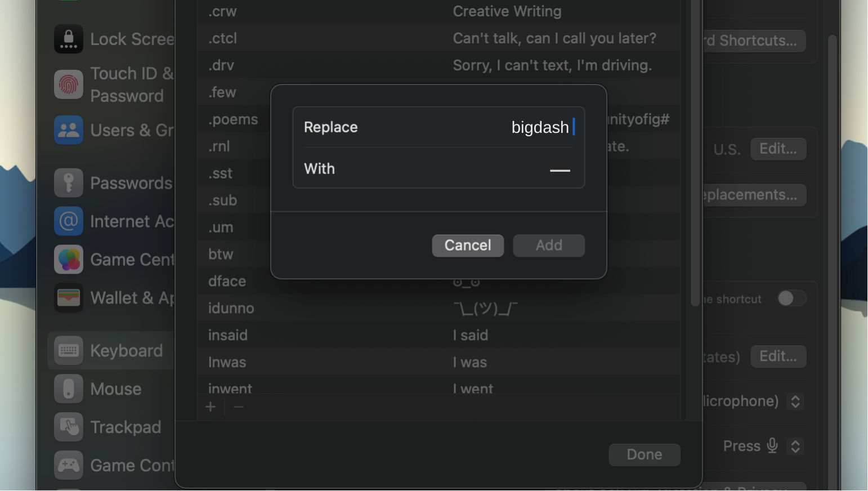Open Lock Screen settings icon
868x491 pixels.
pos(69,39)
